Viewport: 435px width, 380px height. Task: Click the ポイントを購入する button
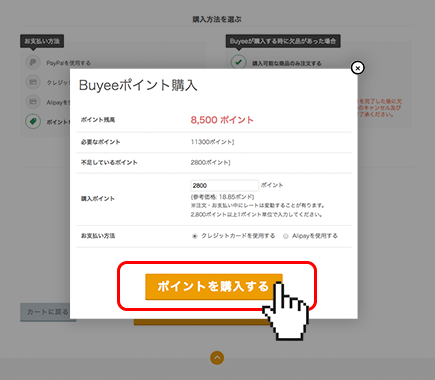pyautogui.click(x=214, y=287)
